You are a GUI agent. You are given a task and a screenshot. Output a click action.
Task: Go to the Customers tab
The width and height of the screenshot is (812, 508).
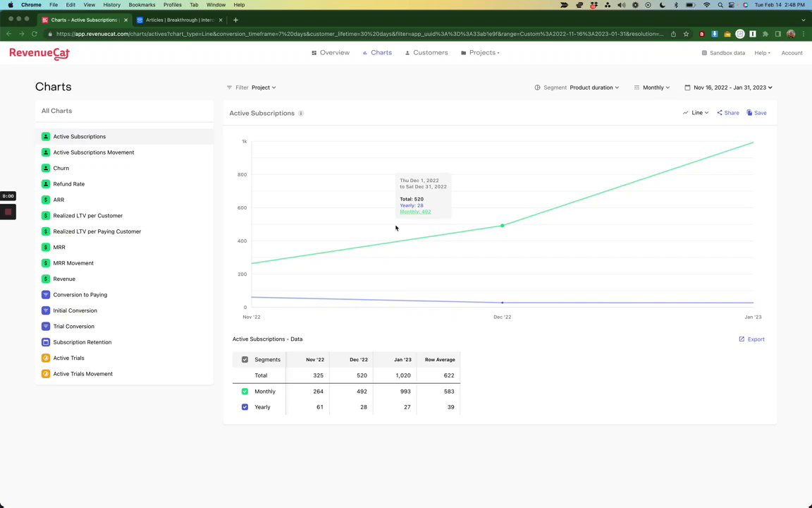coord(426,53)
